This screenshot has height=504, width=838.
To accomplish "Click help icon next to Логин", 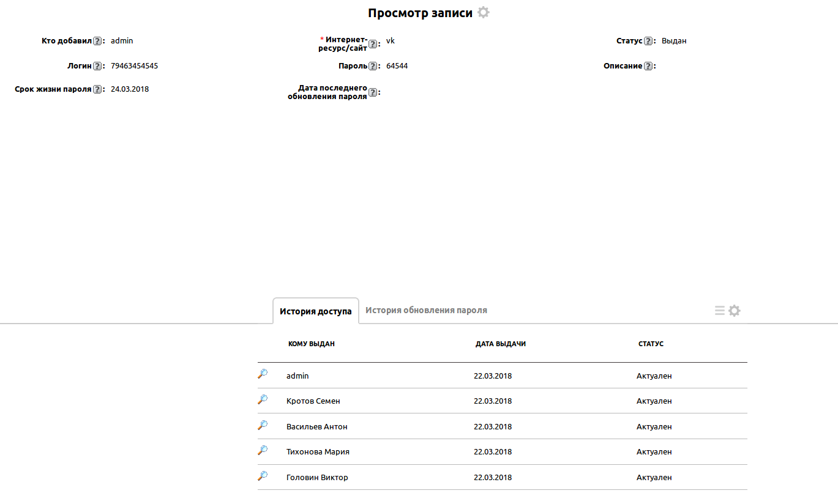I will pyautogui.click(x=97, y=66).
